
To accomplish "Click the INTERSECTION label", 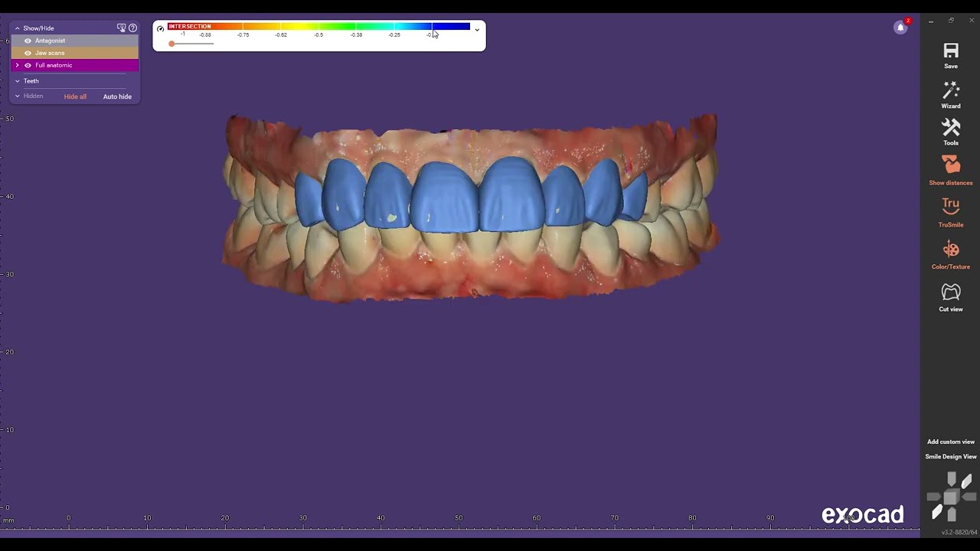I will pos(189,27).
